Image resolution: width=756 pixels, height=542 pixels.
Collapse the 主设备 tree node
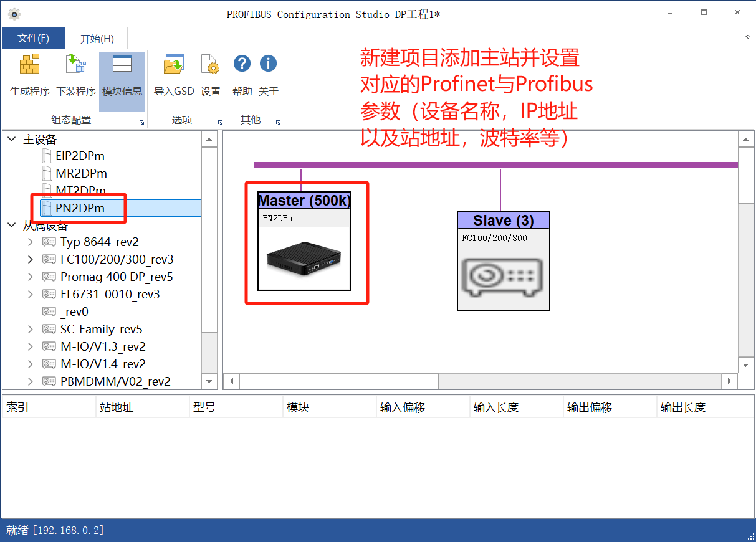pos(12,139)
